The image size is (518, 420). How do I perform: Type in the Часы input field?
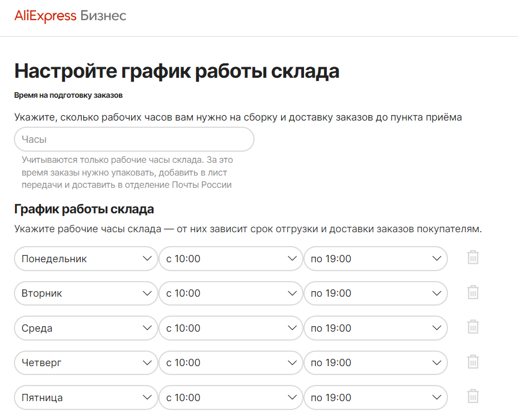pyautogui.click(x=134, y=139)
